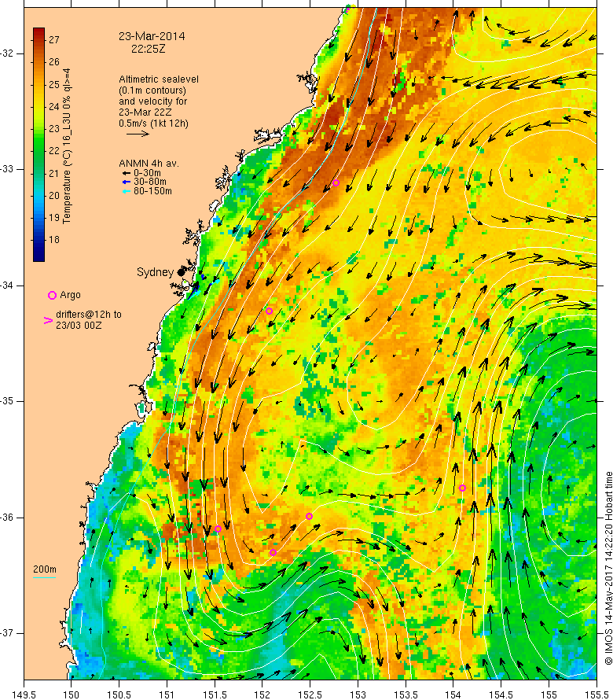
Task: Click the cyan 80-150m arrow legend symbol
Action: click(x=127, y=191)
